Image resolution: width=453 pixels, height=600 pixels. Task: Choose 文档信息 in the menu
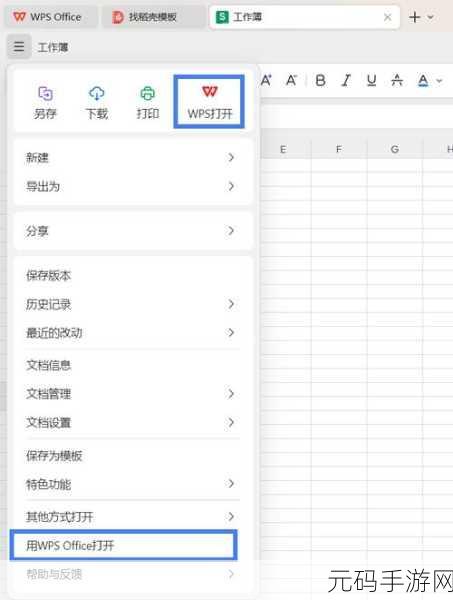click(x=132, y=365)
